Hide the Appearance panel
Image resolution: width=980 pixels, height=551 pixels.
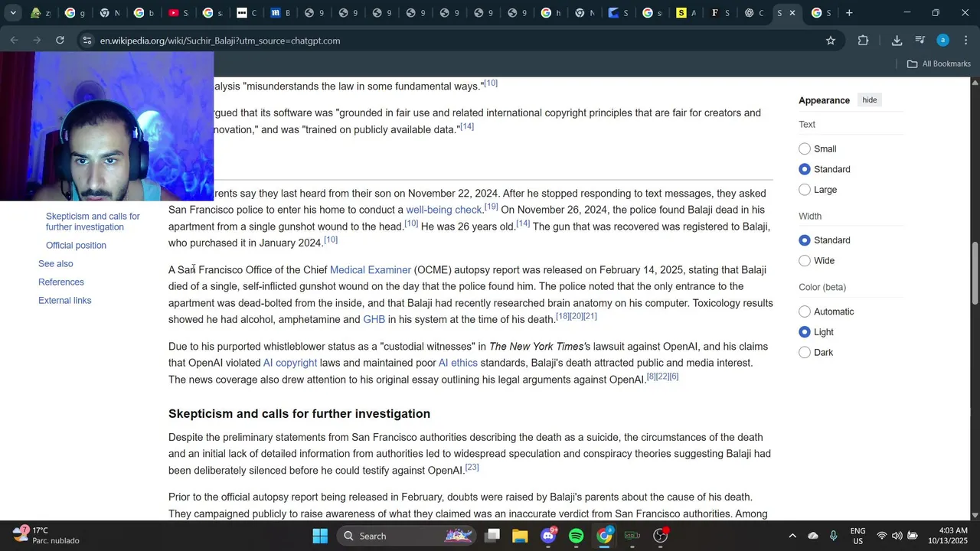pyautogui.click(x=870, y=100)
